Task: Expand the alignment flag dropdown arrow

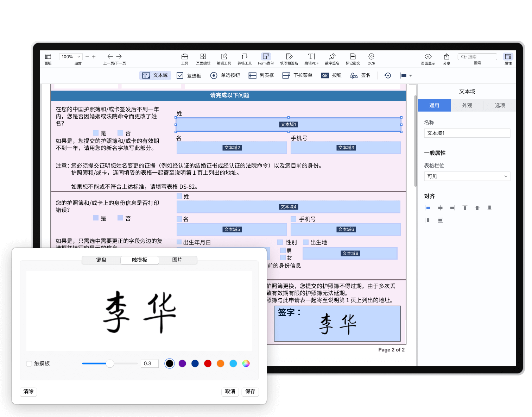Action: click(410, 76)
